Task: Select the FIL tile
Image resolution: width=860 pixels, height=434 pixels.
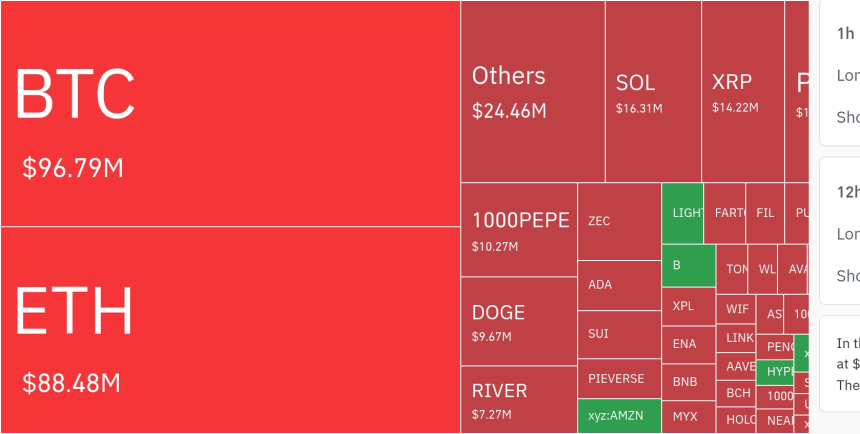Action: 765,213
